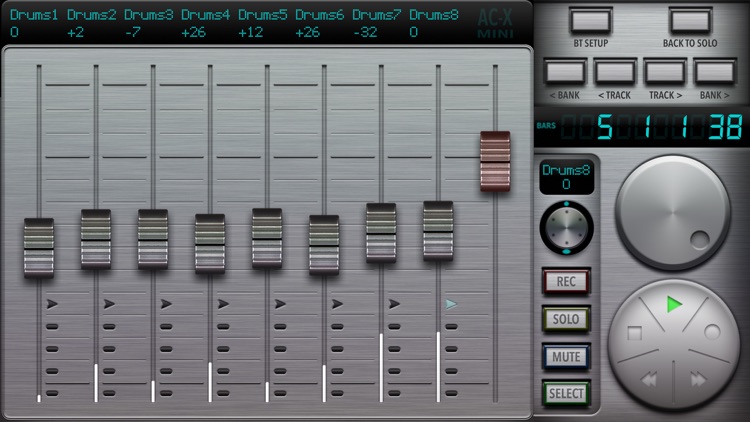
Task: Toggle MUTE for selected channel
Action: pyautogui.click(x=566, y=357)
